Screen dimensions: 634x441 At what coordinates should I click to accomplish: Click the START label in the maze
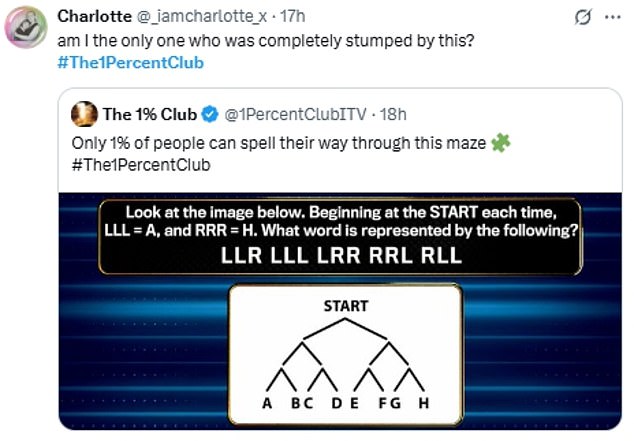(x=345, y=306)
